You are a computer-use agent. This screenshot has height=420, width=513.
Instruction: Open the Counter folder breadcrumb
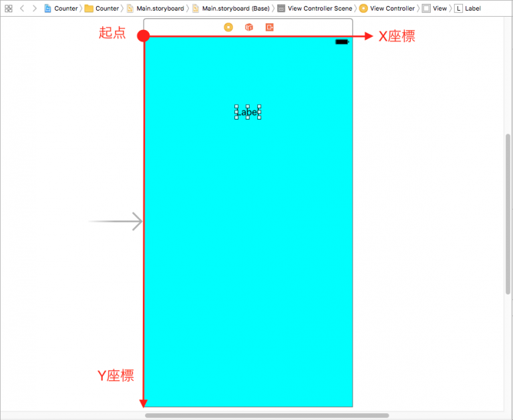pyautogui.click(x=102, y=9)
